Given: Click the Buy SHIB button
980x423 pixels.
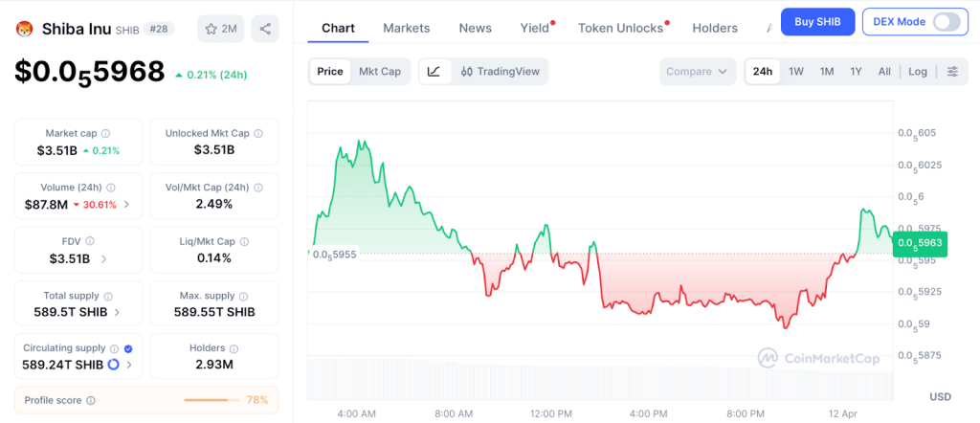Looking at the screenshot, I should coord(817,22).
